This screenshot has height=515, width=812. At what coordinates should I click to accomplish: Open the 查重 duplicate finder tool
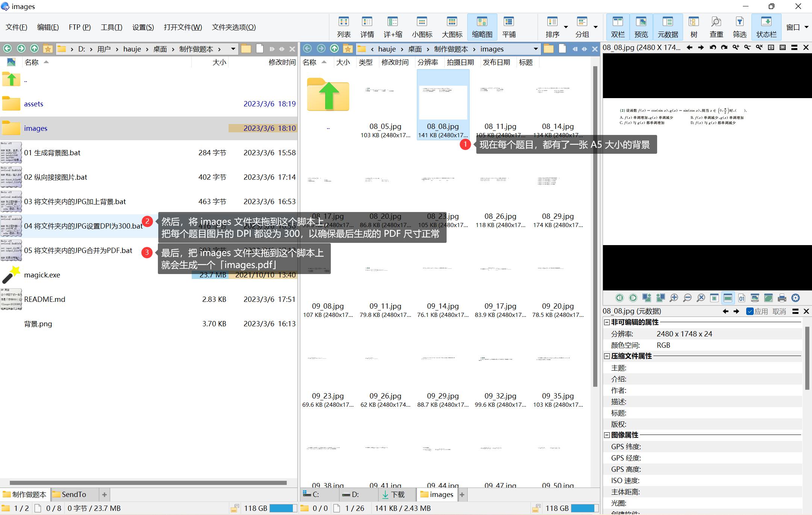pos(716,27)
